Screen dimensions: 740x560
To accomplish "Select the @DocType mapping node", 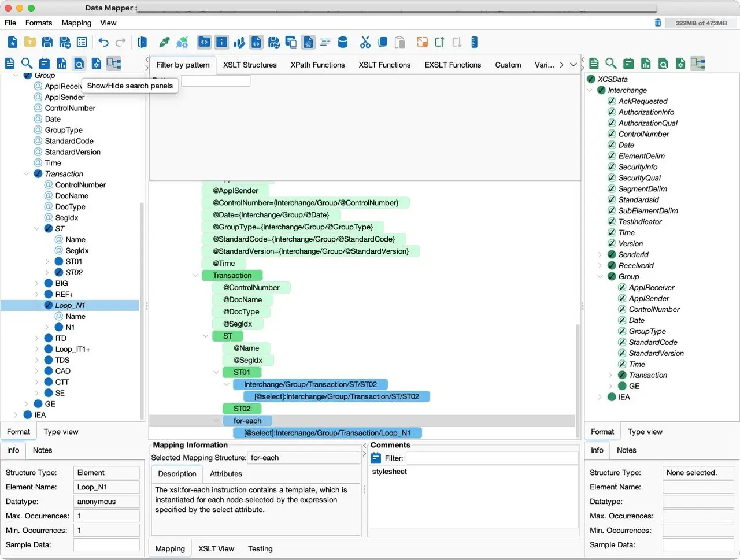I will [241, 312].
